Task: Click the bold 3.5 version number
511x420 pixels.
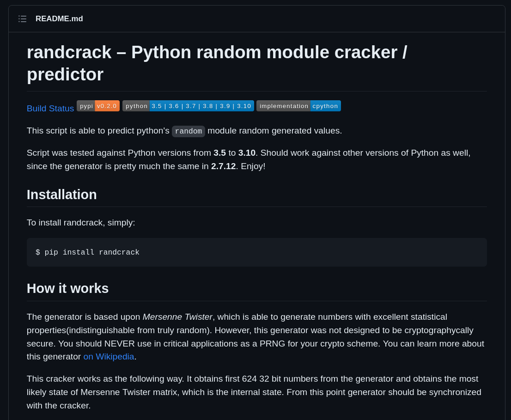Action: (x=219, y=153)
